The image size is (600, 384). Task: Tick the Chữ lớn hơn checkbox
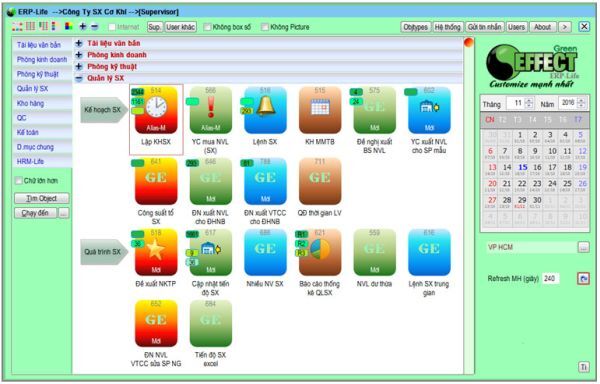pos(18,181)
